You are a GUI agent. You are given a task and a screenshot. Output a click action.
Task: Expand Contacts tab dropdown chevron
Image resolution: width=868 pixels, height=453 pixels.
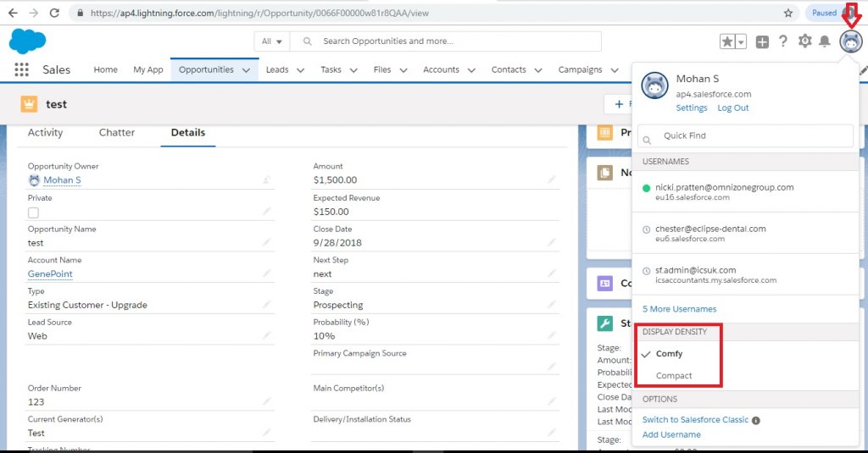[x=538, y=70]
